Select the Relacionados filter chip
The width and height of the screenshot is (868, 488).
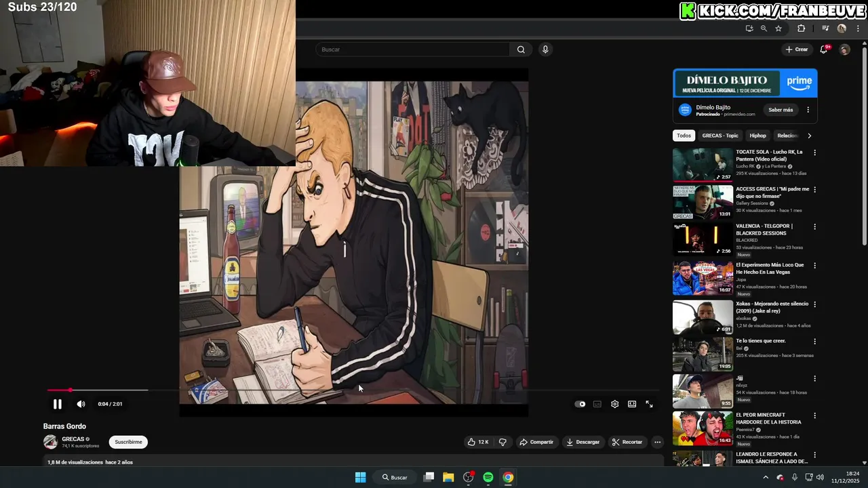787,136
